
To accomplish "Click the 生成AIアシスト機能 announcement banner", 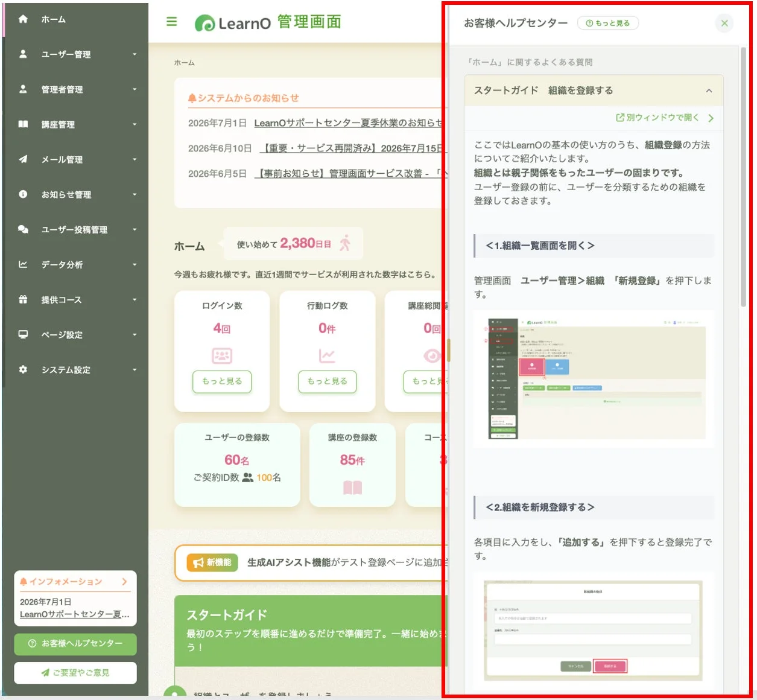I will [x=311, y=563].
